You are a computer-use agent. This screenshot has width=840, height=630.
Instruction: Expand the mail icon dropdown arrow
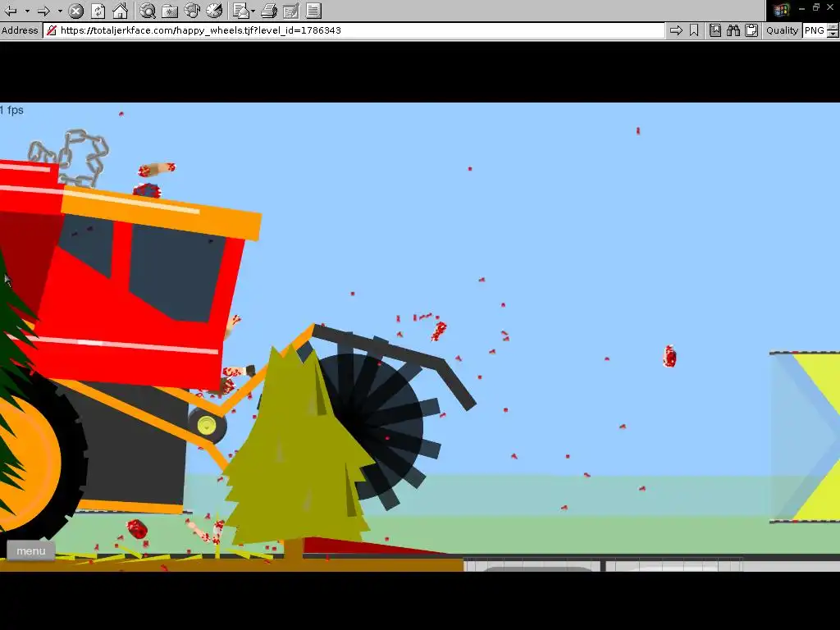point(253,11)
